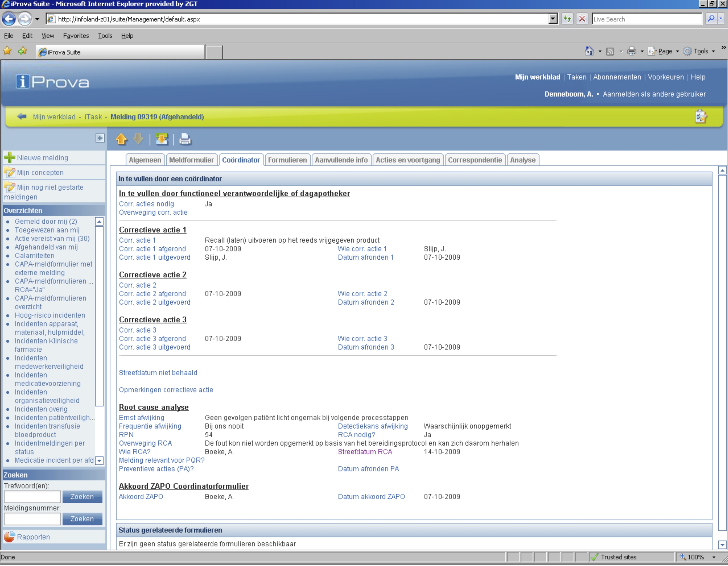
Task: Click the download-to-folder toolbar icon
Action: [162, 139]
